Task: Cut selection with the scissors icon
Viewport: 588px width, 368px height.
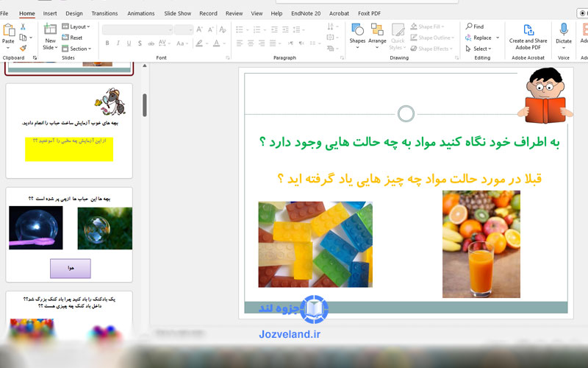Action: [23, 27]
